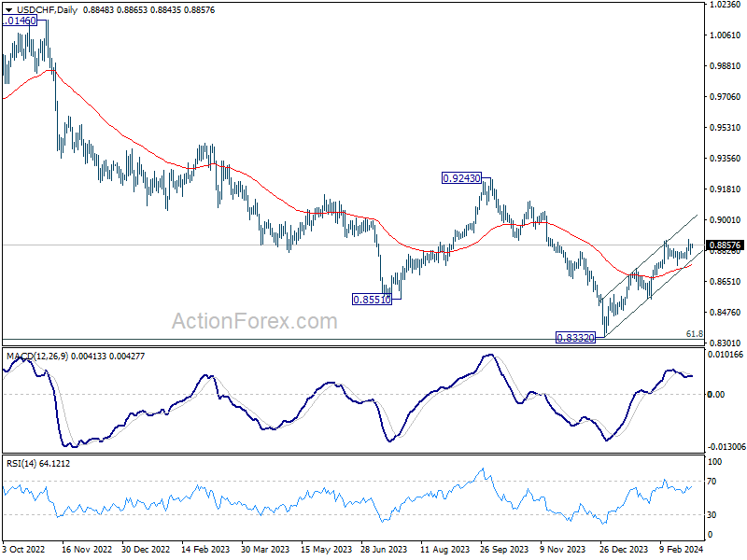This screenshot has height=560, width=747.
Task: Select the 28 Jun 2023 date marker
Action: tap(384, 549)
